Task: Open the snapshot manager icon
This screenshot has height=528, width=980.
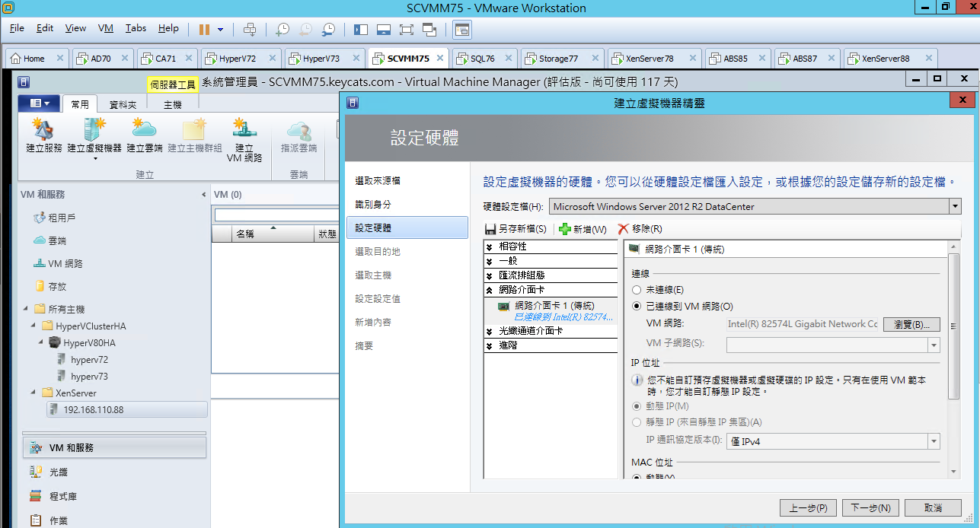Action: pyautogui.click(x=328, y=29)
